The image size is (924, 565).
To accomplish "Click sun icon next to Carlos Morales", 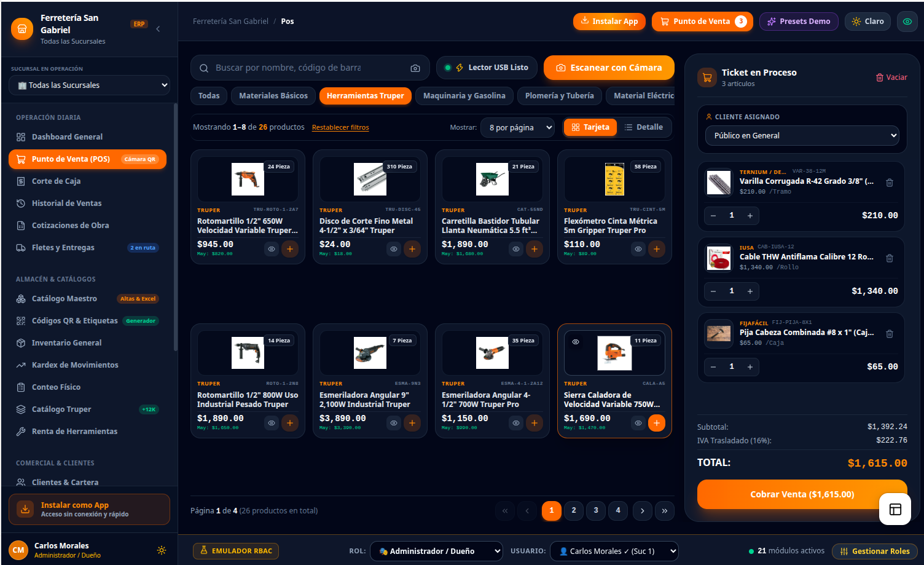I will pyautogui.click(x=162, y=550).
